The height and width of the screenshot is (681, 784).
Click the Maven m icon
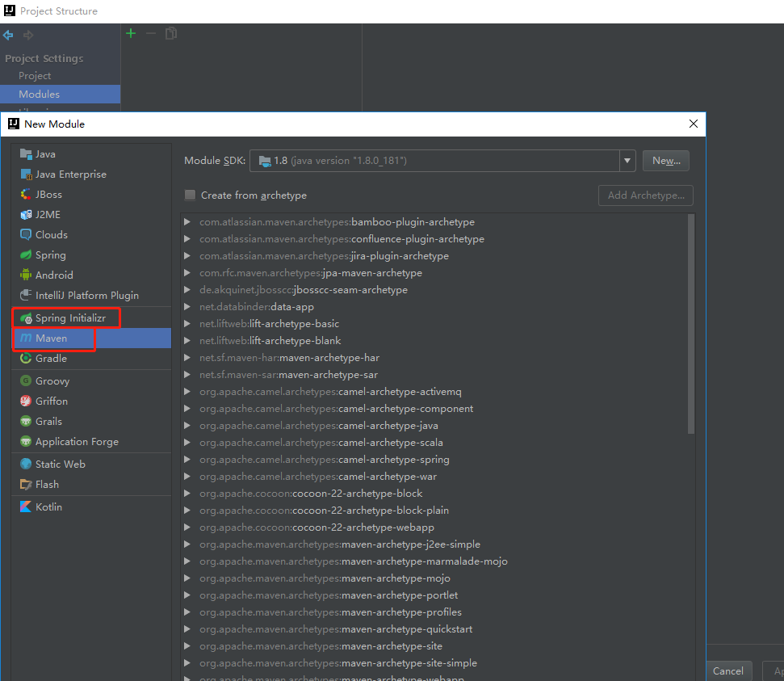tap(26, 338)
